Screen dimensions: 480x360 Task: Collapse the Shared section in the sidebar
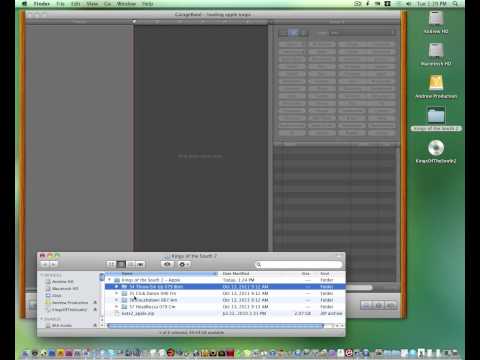42,319
